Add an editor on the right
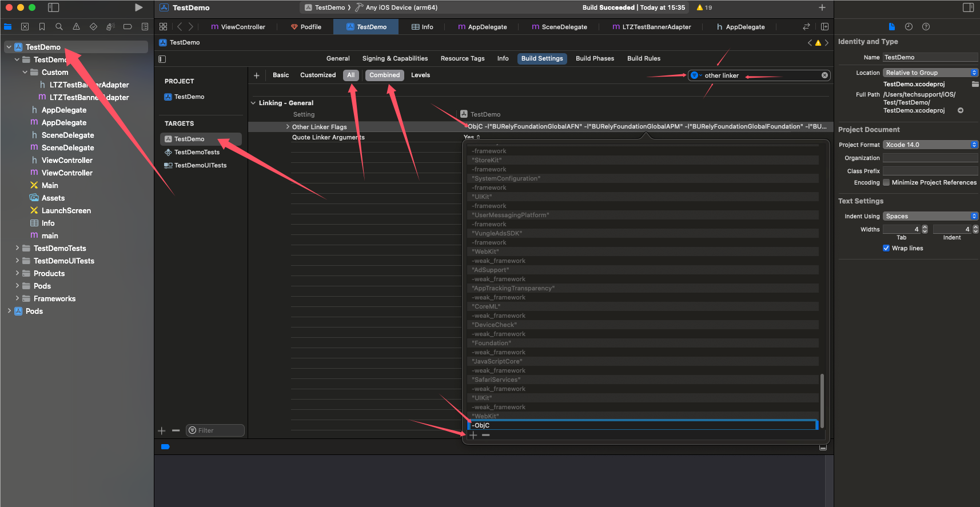980x507 pixels. (824, 26)
